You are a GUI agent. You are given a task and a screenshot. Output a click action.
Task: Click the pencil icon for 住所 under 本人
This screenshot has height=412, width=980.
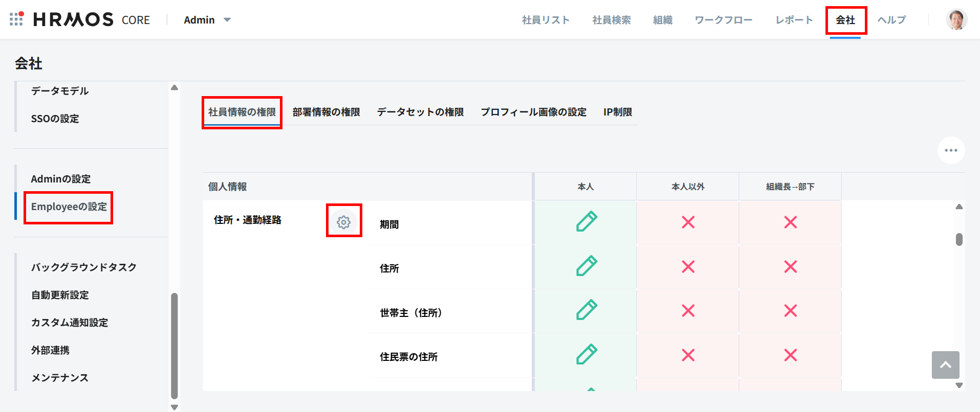tap(586, 266)
